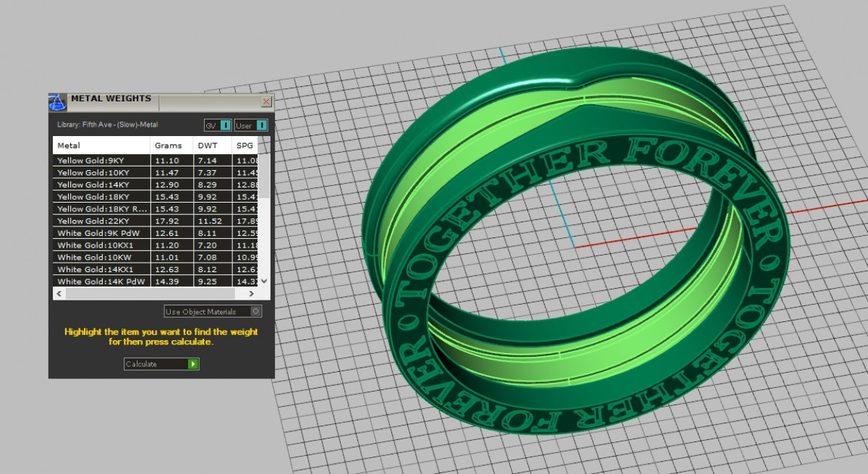Click the DWT column header
Image resolution: width=868 pixels, height=474 pixels.
pyautogui.click(x=211, y=145)
